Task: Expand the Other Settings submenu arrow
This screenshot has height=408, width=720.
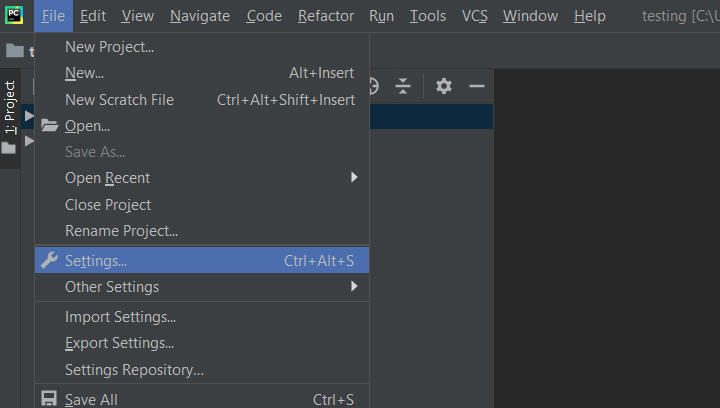Action: pyautogui.click(x=354, y=287)
